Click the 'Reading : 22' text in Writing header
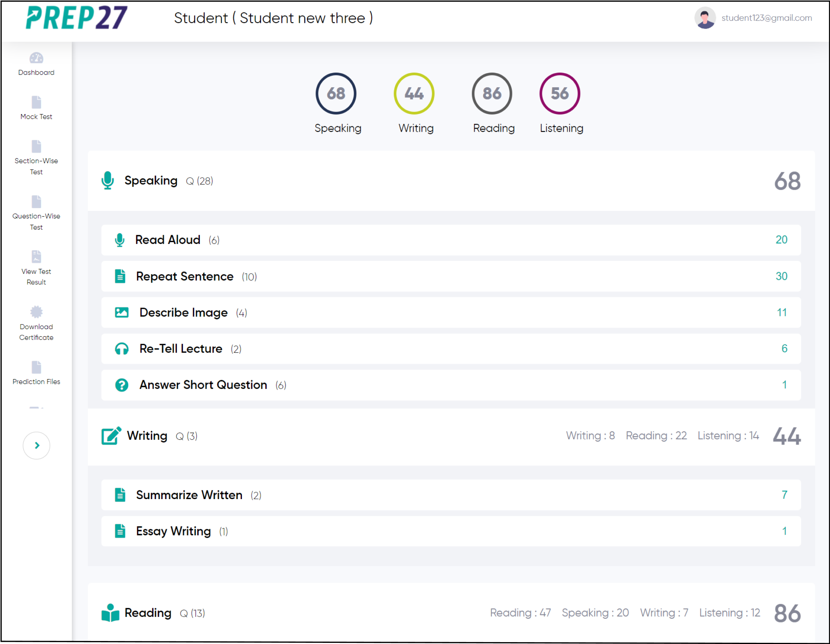 pos(656,436)
